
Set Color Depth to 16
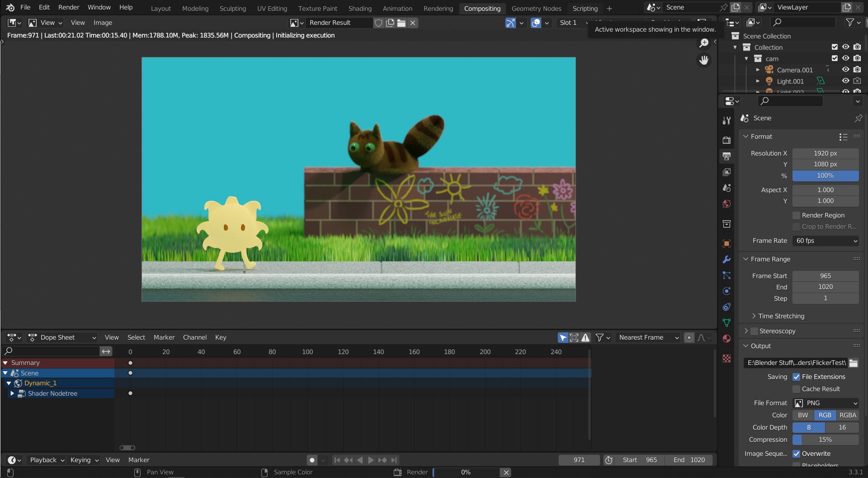click(x=842, y=427)
